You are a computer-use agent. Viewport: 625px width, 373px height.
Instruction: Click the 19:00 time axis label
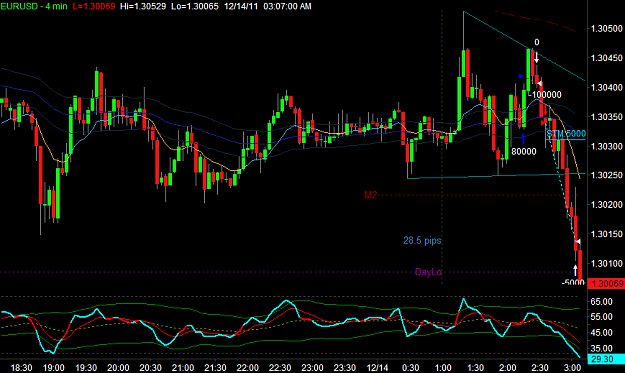(x=53, y=367)
